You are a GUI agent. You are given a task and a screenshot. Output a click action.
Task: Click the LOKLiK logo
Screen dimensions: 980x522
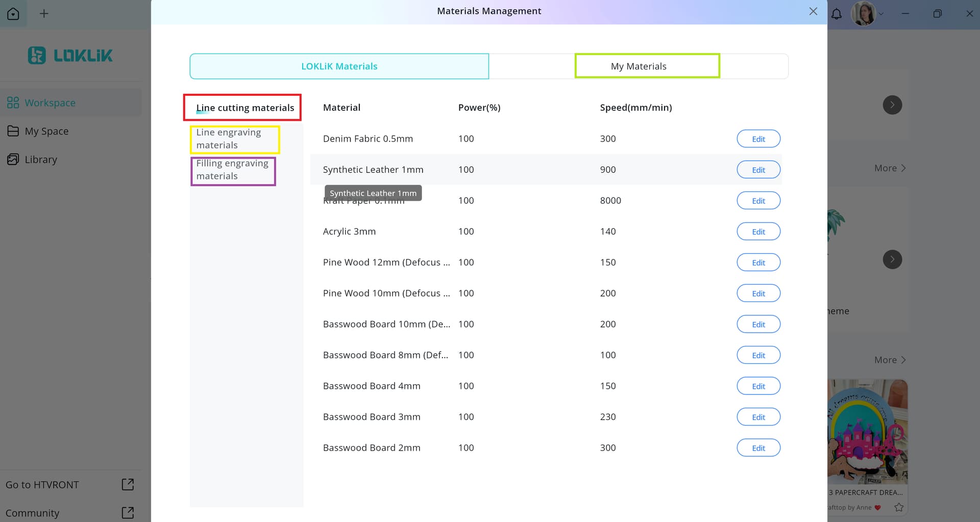[x=70, y=55]
